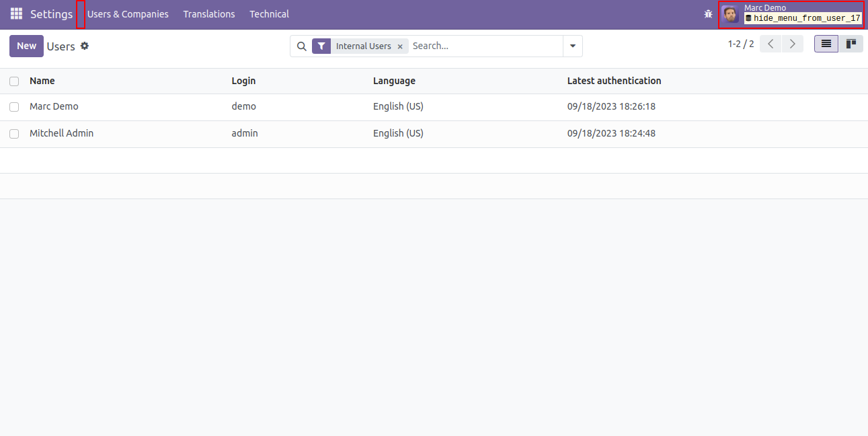Open Marc Demo user avatar menu
The image size is (868, 436).
[x=730, y=14]
